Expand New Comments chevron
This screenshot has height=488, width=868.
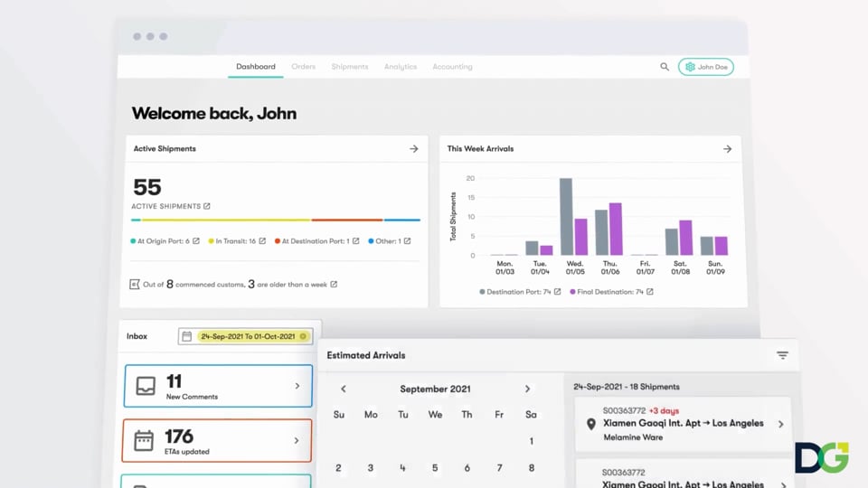point(297,386)
